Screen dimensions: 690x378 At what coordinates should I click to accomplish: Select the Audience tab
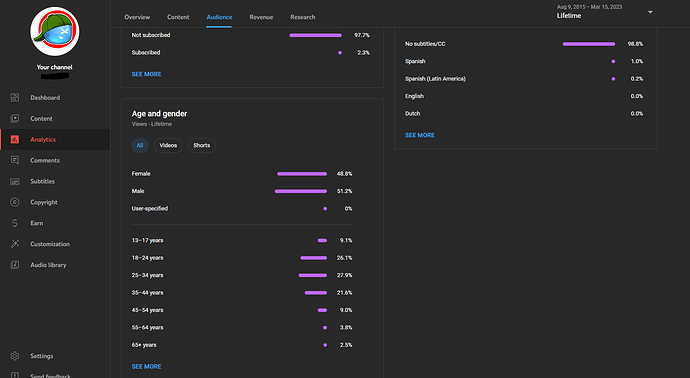pyautogui.click(x=219, y=17)
